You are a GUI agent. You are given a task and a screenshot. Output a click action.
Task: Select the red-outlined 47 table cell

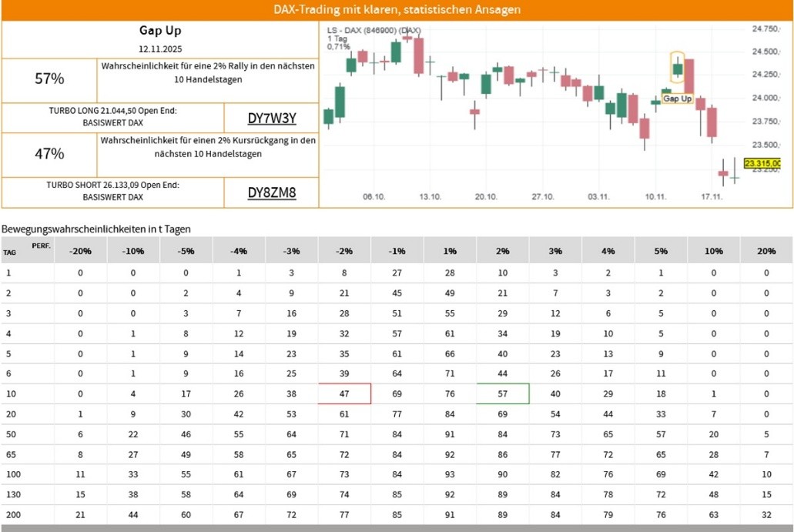click(344, 393)
